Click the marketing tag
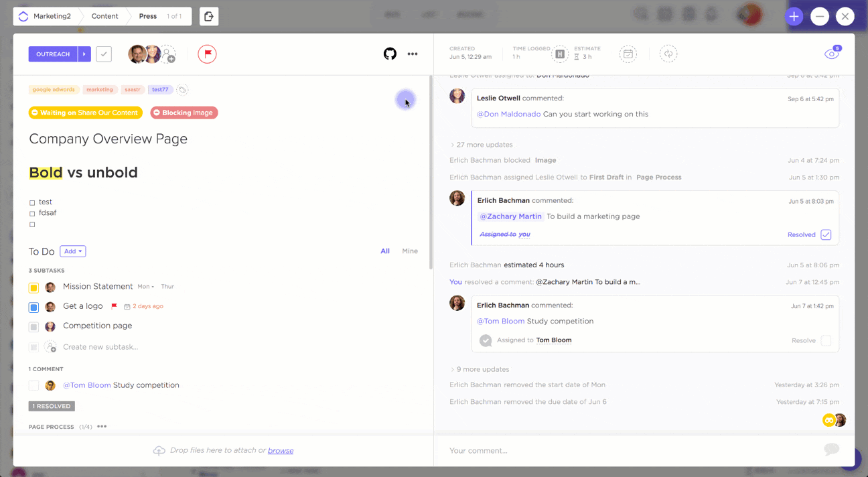 pyautogui.click(x=100, y=90)
